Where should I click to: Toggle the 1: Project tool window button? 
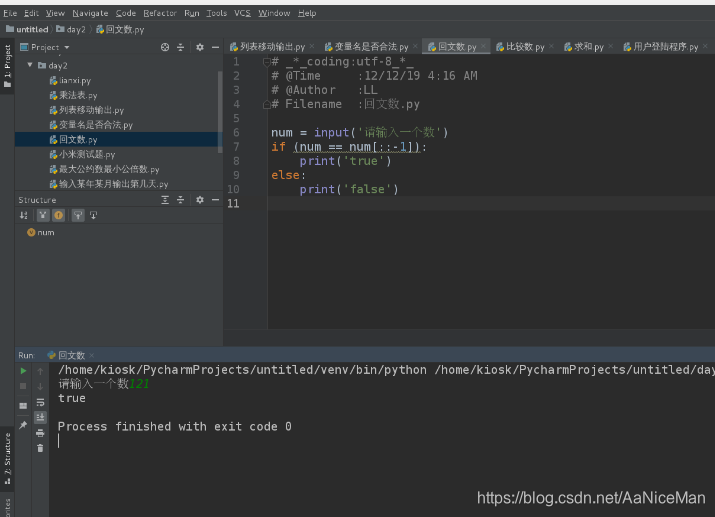pos(7,66)
